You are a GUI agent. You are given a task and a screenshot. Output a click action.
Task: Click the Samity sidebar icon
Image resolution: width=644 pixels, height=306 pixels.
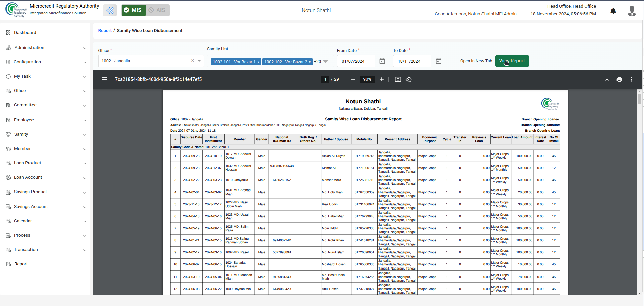pyautogui.click(x=8, y=134)
